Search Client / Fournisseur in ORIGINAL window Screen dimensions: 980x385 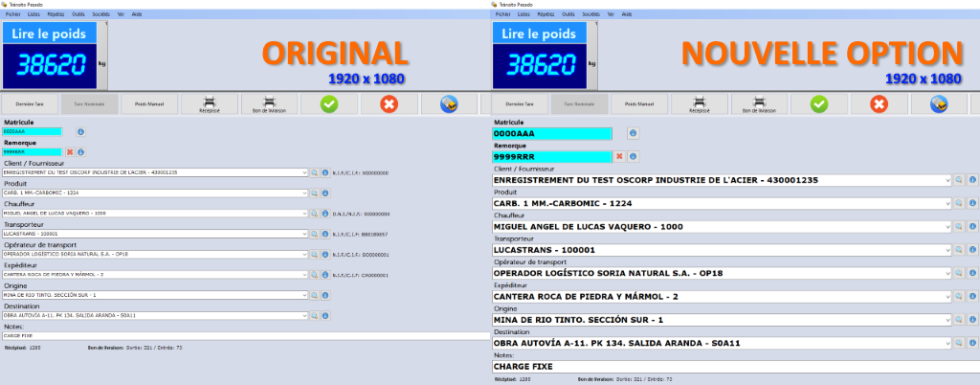click(x=315, y=172)
